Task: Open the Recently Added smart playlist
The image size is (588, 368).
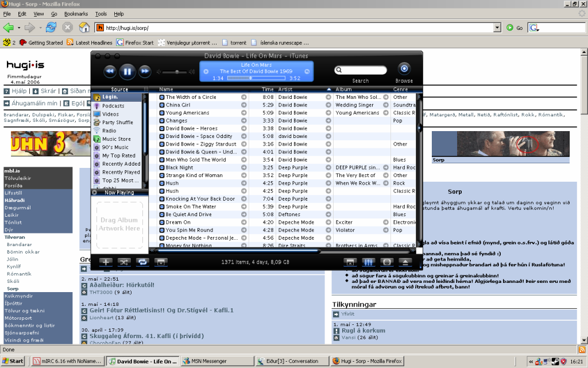Action: (121, 164)
